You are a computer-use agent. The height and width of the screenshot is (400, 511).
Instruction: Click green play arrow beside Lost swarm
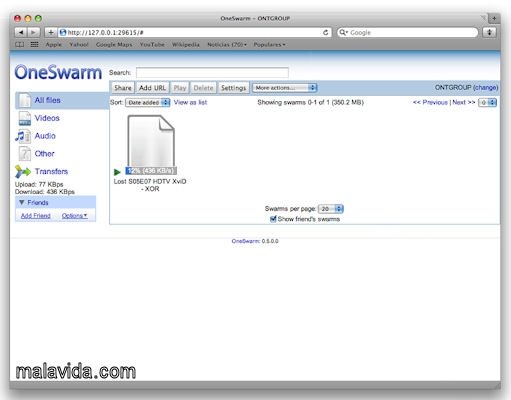(x=117, y=172)
